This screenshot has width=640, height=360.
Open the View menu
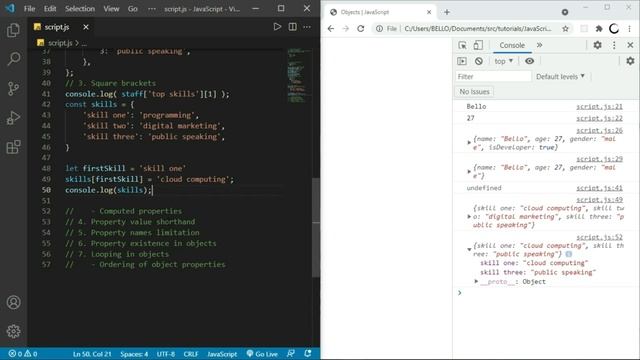point(111,9)
